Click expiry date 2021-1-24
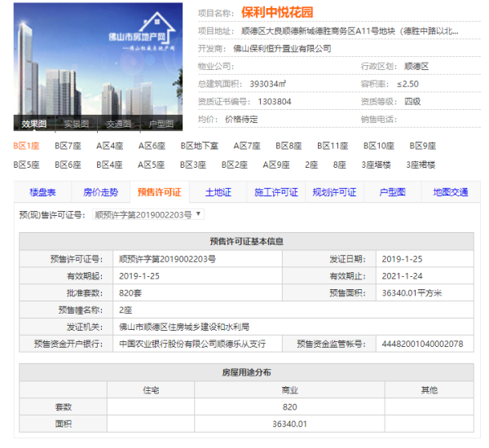This screenshot has width=489, height=448. point(402,276)
